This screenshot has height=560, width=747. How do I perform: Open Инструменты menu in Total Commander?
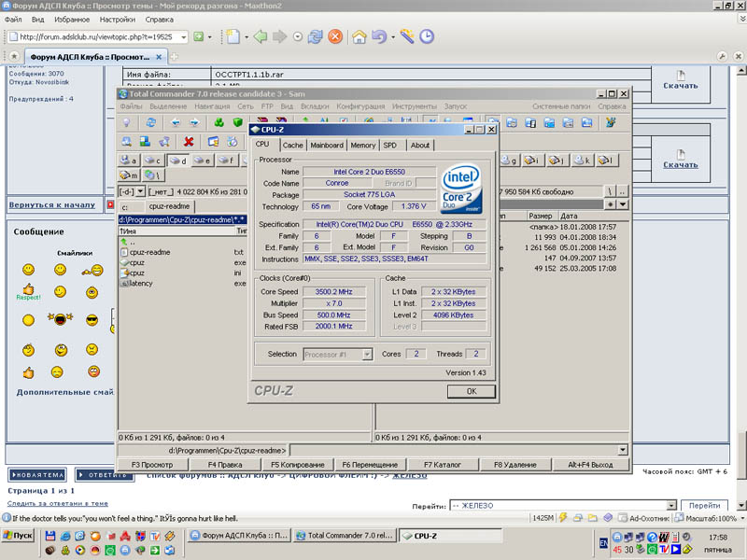pos(414,106)
